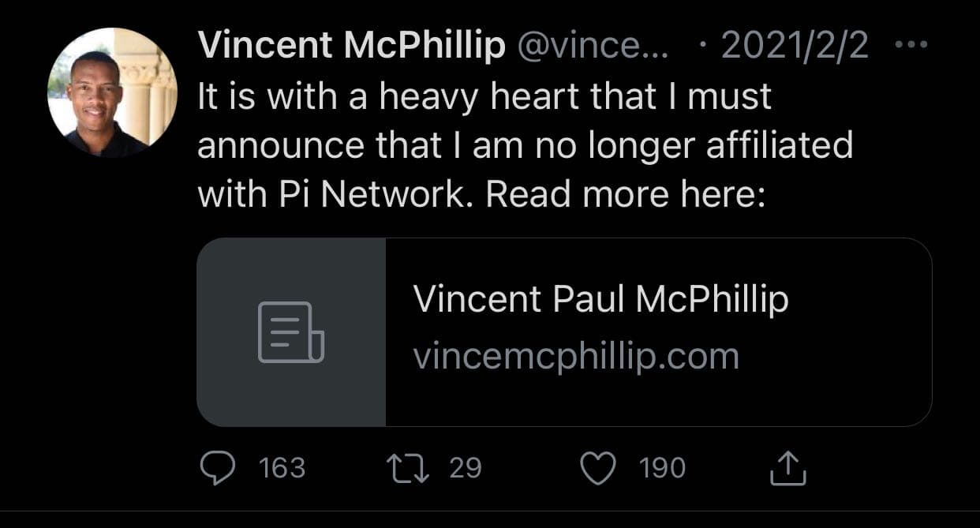Open the three-dot more options menu

click(x=913, y=47)
